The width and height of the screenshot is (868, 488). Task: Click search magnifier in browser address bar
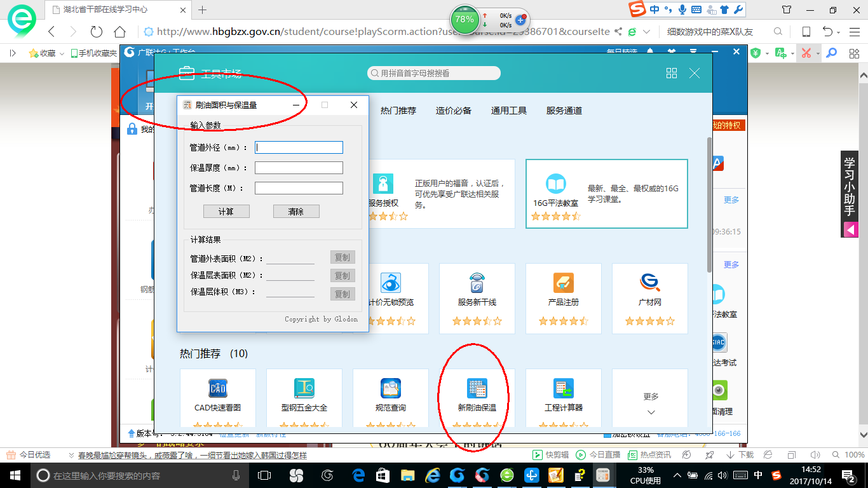click(x=778, y=32)
